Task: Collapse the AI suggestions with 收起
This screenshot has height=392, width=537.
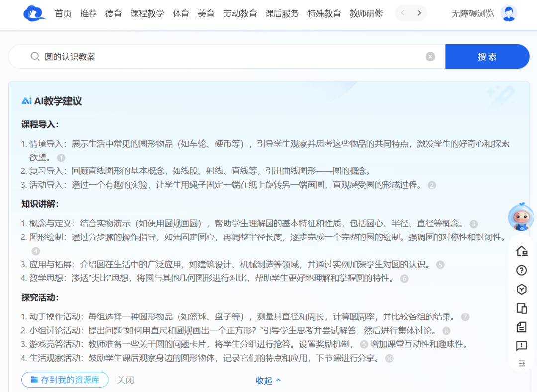Action: (268, 380)
